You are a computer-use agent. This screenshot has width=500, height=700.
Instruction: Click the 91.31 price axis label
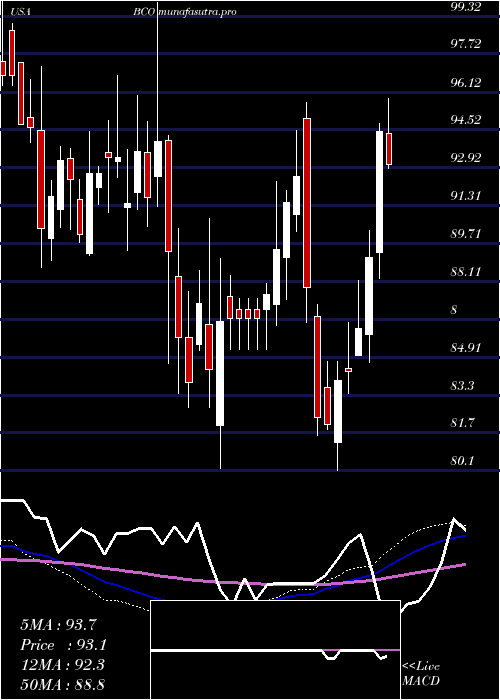[x=466, y=196]
